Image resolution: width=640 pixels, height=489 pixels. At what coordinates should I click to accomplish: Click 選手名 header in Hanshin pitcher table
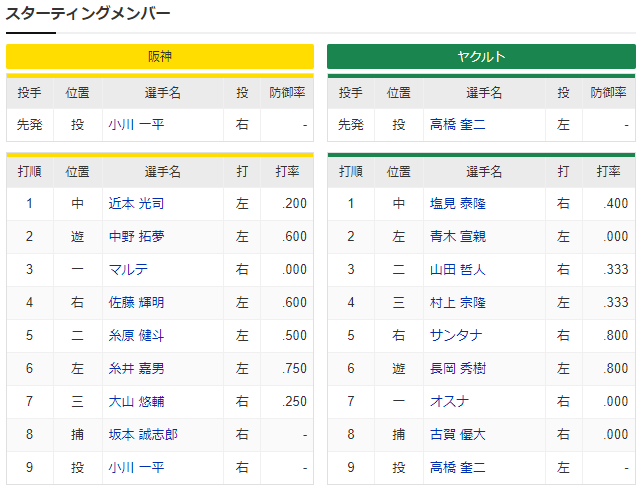[x=162, y=93]
